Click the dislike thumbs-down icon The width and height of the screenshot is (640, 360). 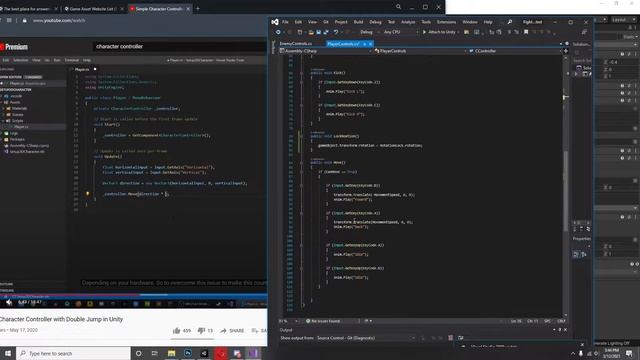coord(201,331)
